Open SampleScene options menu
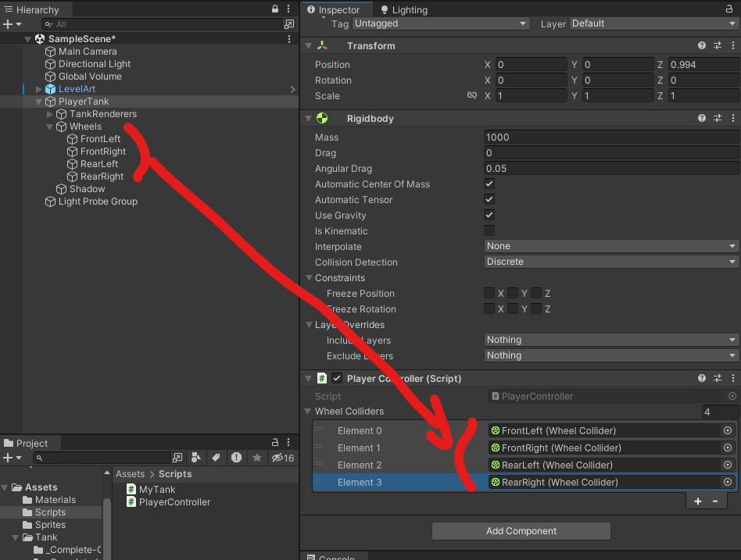 point(289,39)
